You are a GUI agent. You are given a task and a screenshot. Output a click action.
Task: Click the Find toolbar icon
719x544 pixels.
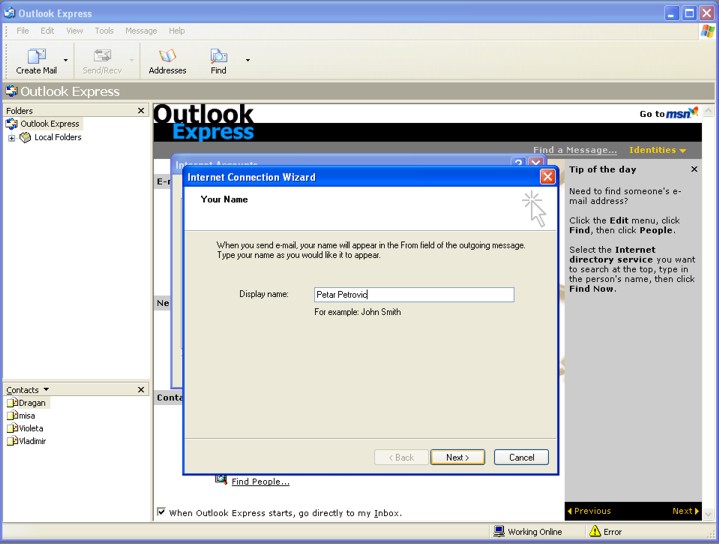[218, 56]
